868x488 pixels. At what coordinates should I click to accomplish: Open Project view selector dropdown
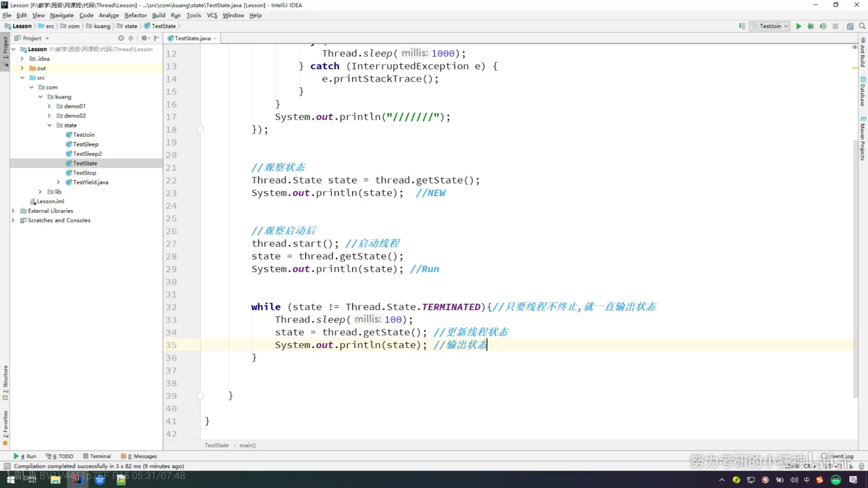tap(32, 38)
